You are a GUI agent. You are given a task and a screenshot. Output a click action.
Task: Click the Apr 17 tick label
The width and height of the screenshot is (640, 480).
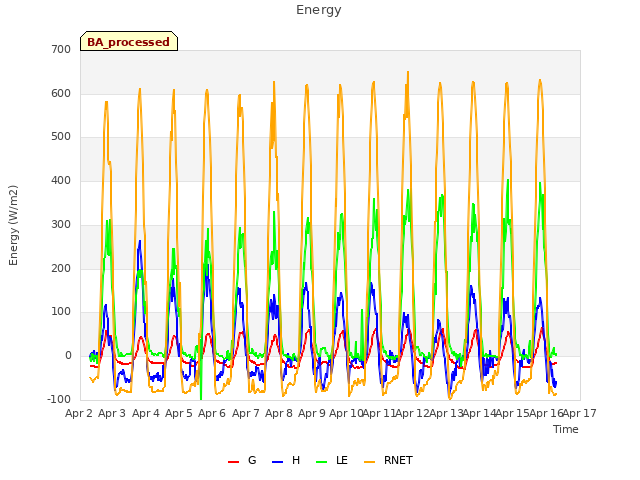[580, 413]
